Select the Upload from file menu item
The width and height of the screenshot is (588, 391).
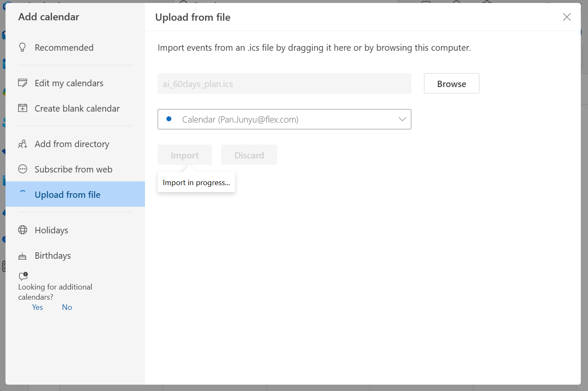point(68,194)
